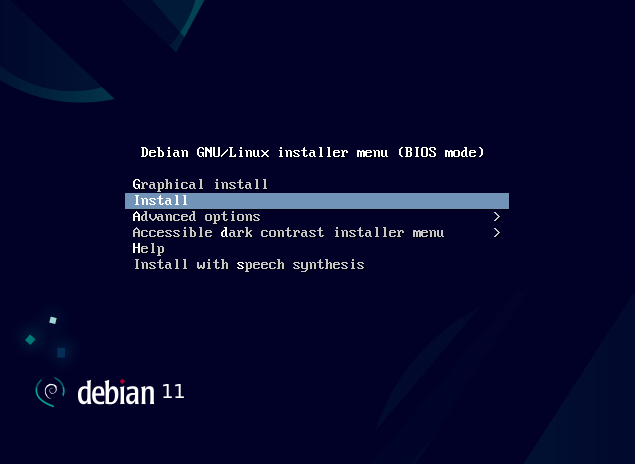Click the version number 11
635x464 pixels.
(x=173, y=391)
